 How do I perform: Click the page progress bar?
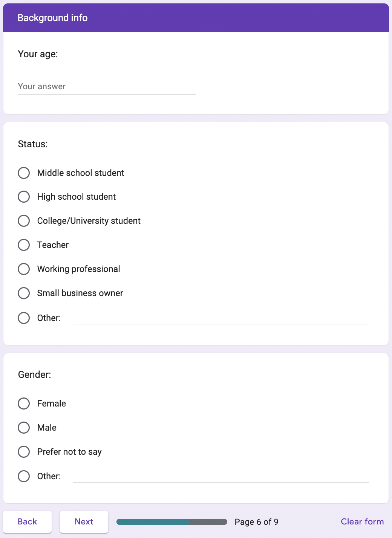click(172, 522)
